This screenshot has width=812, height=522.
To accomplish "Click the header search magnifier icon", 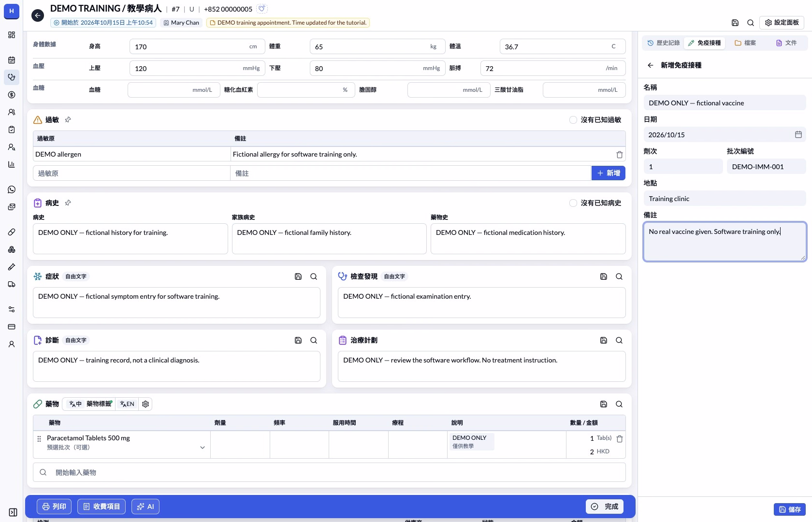I will (751, 23).
